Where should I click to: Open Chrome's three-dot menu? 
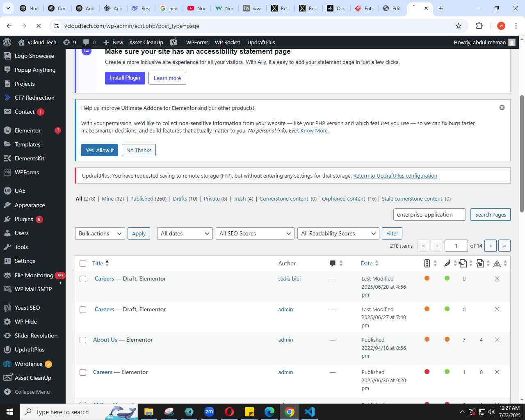pos(516,26)
